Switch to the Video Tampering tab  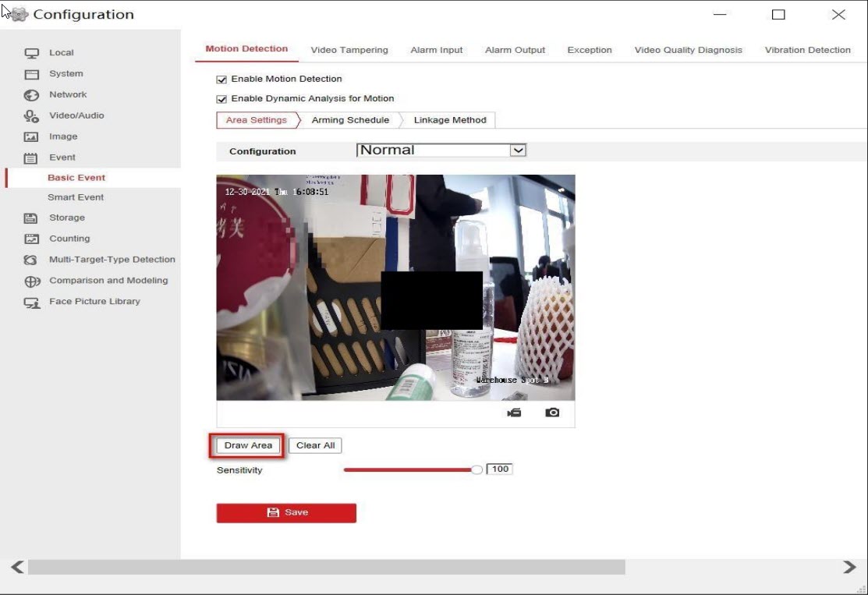349,50
